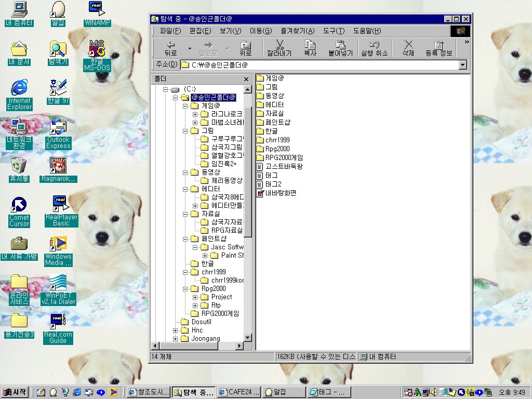Open the 편집(E) menu

[x=200, y=31]
